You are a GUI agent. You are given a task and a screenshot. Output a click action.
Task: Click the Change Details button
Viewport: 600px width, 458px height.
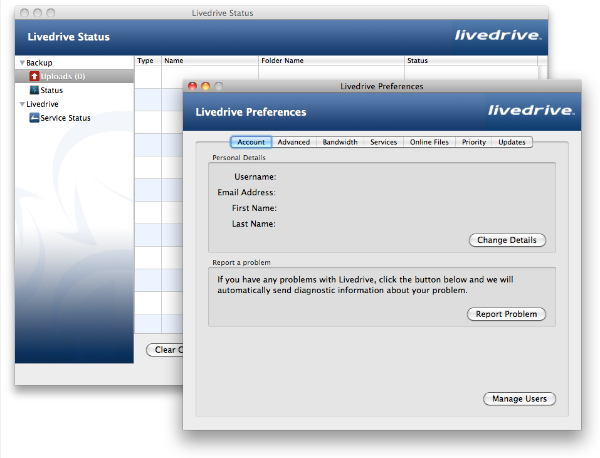507,240
